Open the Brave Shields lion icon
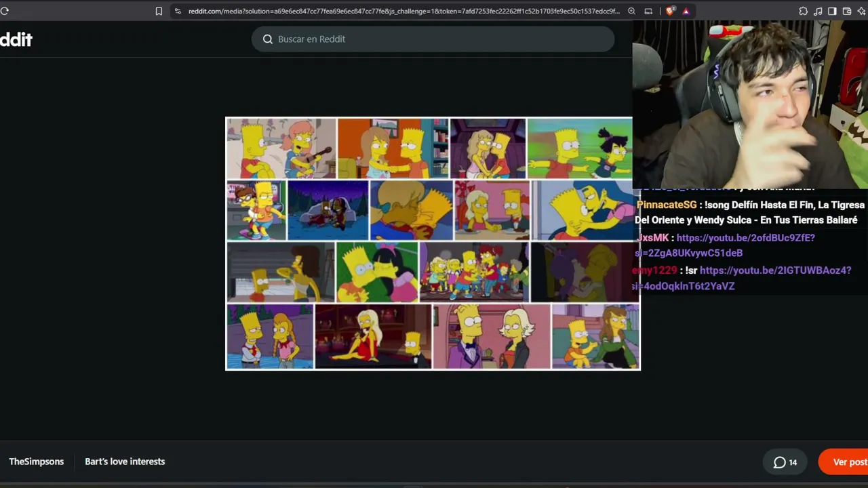 pos(670,11)
